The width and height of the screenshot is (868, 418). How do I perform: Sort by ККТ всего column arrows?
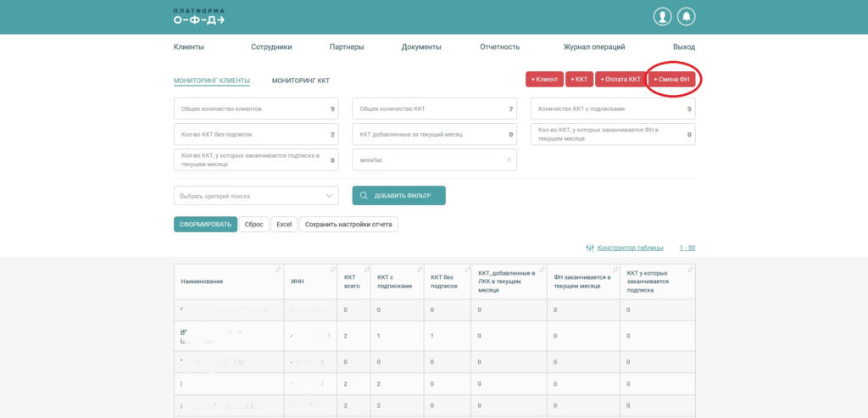364,270
